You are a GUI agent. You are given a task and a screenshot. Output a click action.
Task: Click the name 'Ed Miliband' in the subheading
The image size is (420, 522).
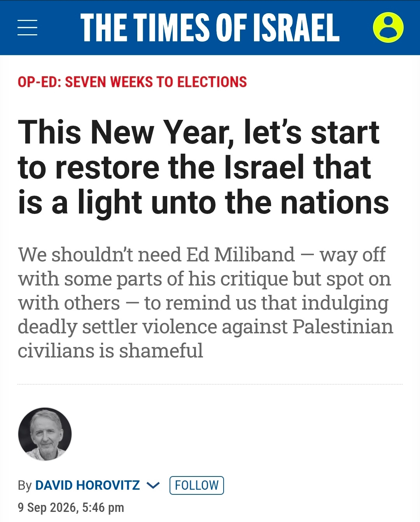coord(240,255)
